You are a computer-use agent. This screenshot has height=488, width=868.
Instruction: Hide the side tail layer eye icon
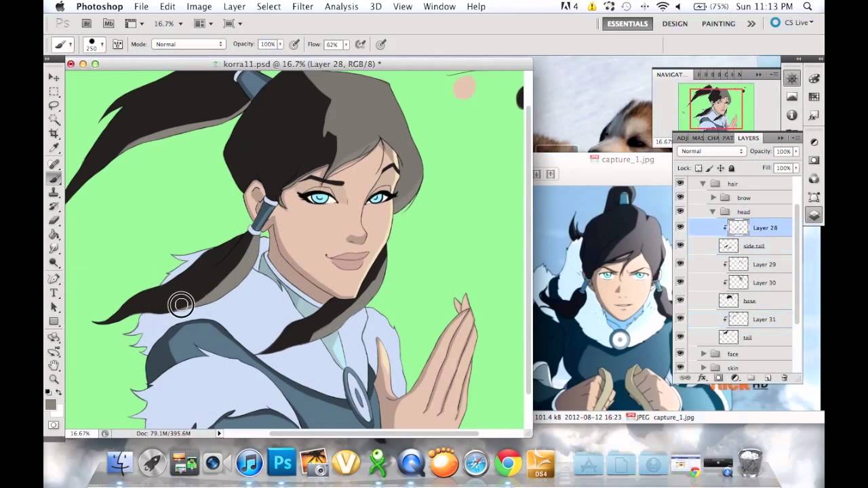pos(680,246)
